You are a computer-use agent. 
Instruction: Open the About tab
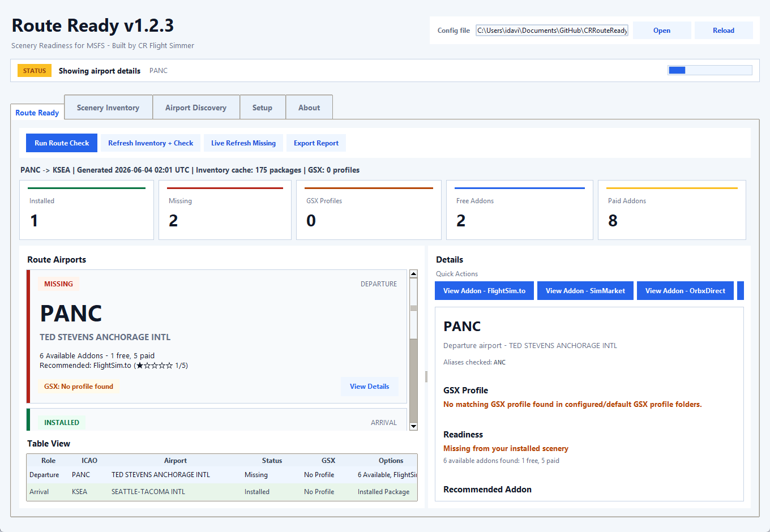[x=309, y=108]
